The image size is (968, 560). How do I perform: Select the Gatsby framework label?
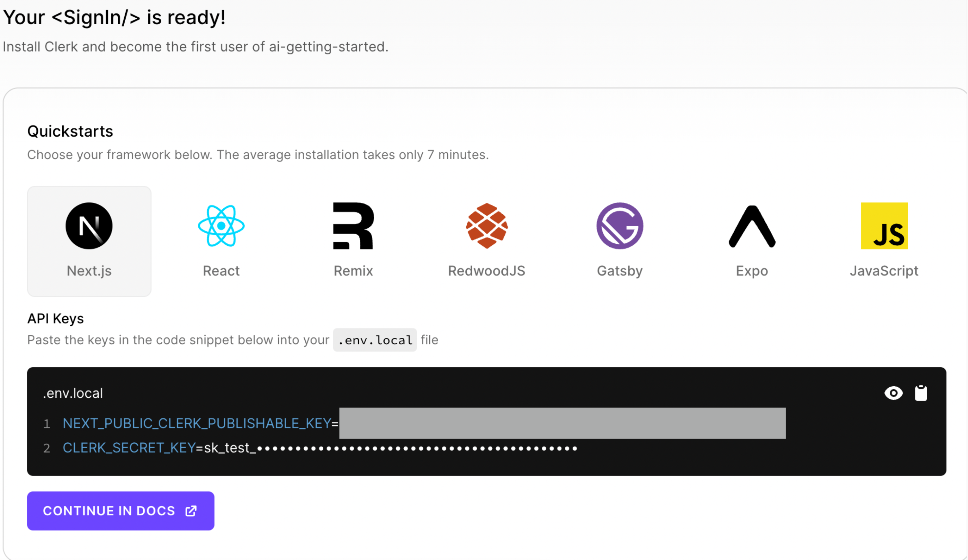click(620, 271)
